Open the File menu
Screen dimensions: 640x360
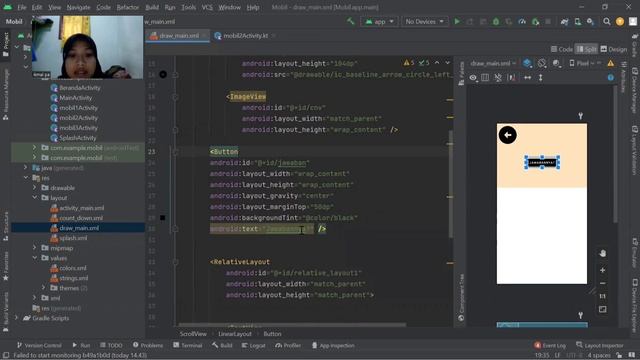tap(22, 7)
